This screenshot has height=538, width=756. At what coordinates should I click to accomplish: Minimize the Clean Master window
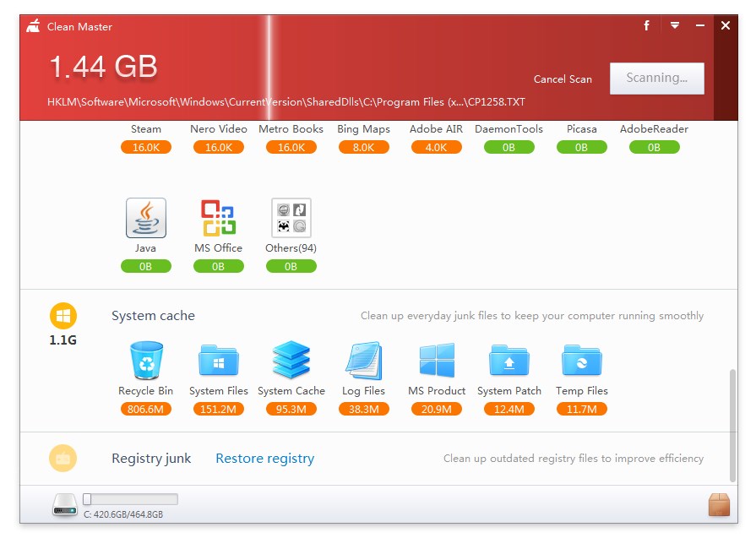click(x=700, y=25)
